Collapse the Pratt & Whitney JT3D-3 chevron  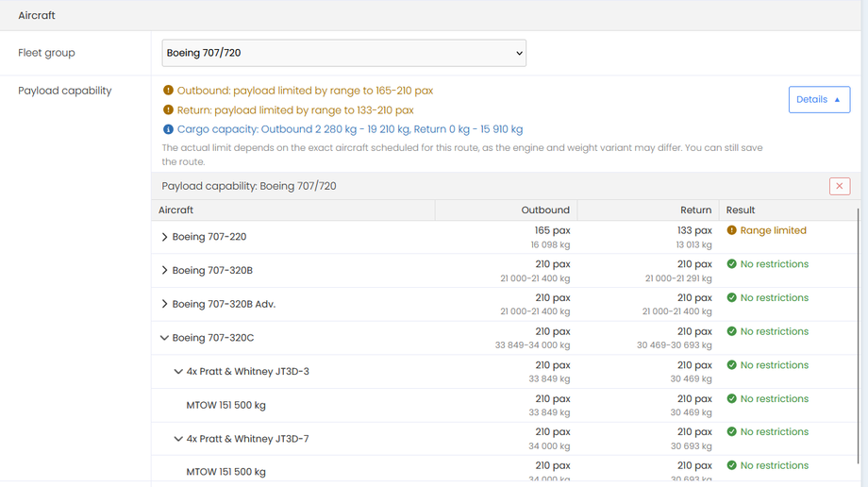pos(178,372)
